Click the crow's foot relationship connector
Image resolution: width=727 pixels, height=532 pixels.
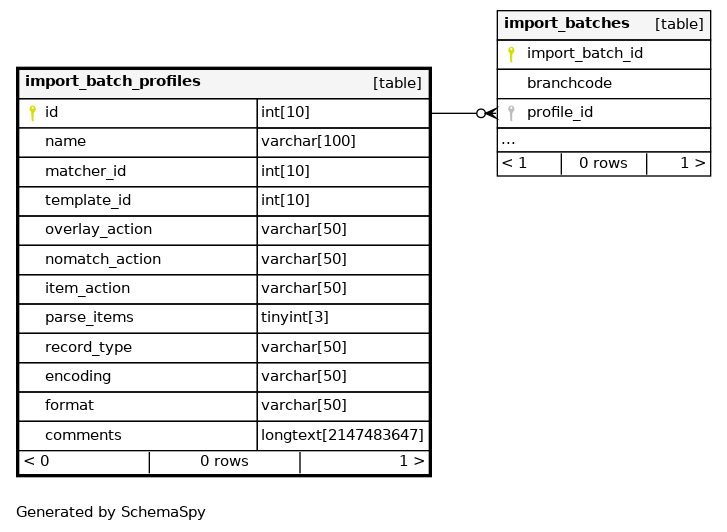[x=487, y=113]
